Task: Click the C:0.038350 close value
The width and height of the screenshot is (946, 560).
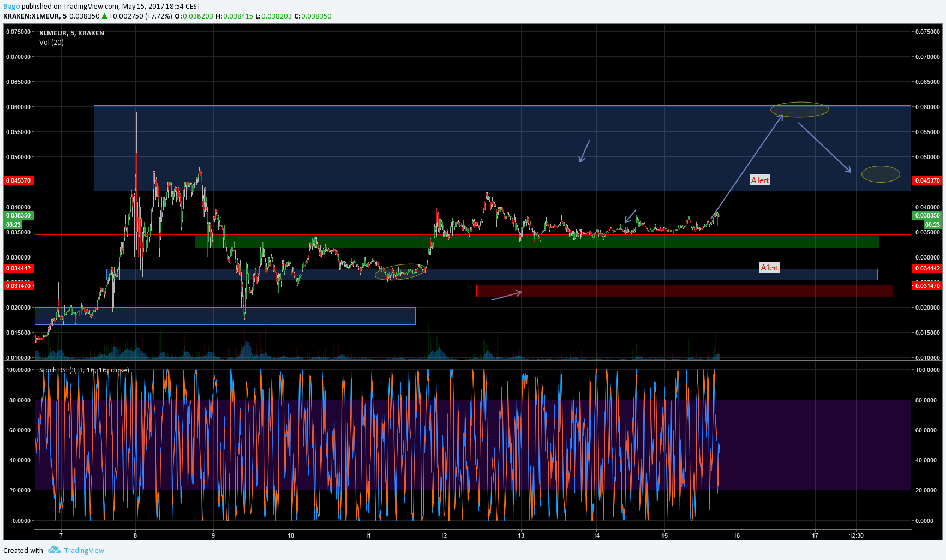Action: (313, 16)
